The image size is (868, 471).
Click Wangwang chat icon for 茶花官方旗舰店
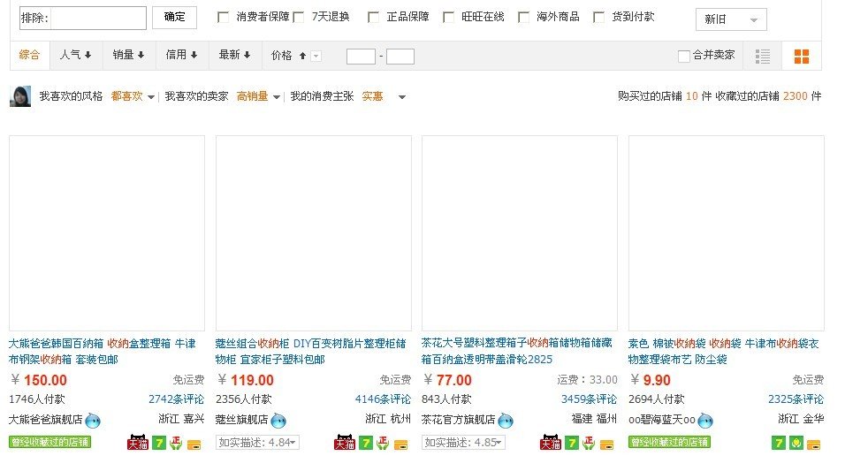[x=506, y=421]
